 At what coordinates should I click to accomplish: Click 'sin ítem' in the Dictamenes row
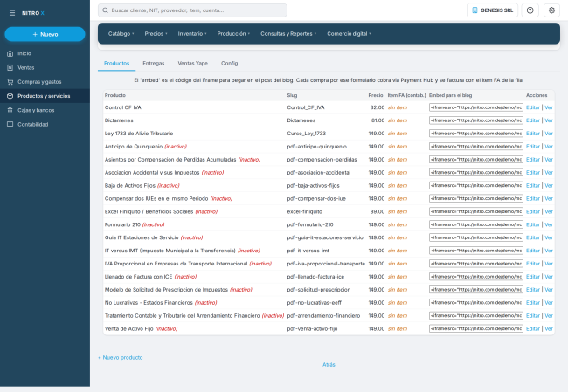[398, 120]
